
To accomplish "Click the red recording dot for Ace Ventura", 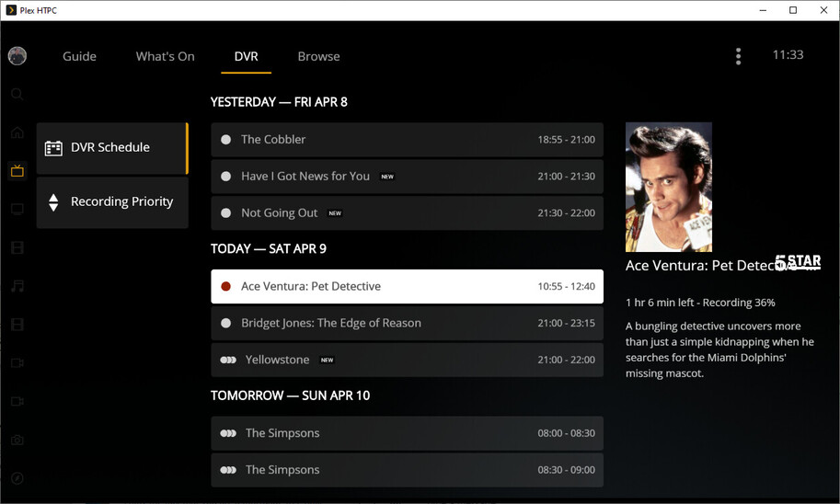I will pos(226,287).
